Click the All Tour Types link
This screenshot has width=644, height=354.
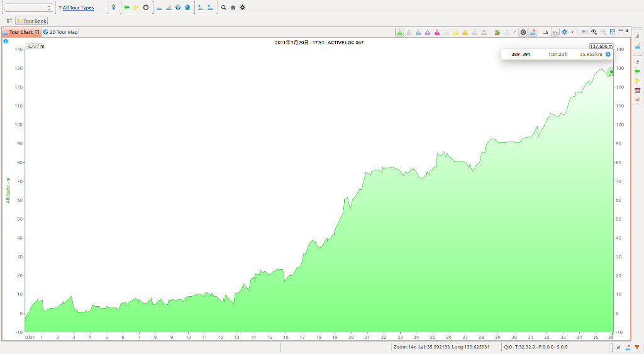(78, 8)
